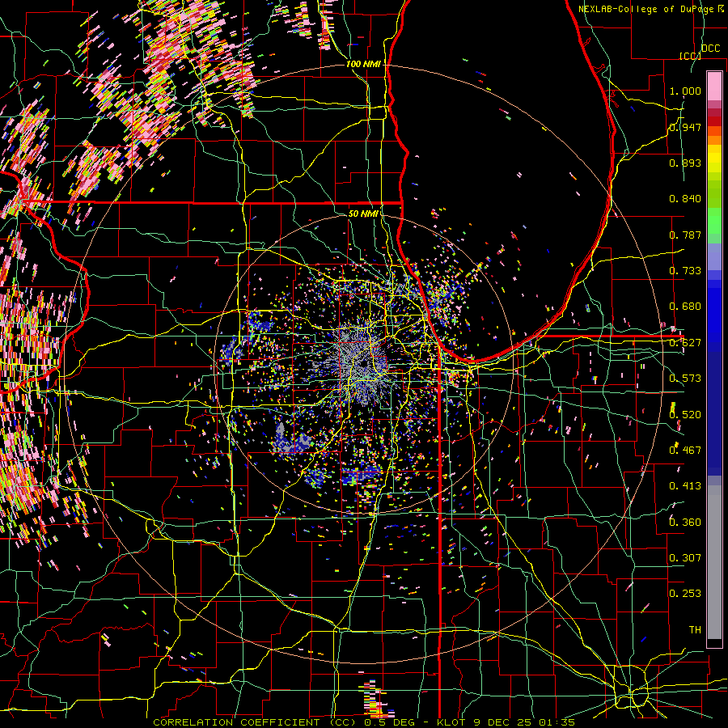The image size is (728, 728).
Task: Click the 100 NMI range ring label
Action: click(x=363, y=64)
